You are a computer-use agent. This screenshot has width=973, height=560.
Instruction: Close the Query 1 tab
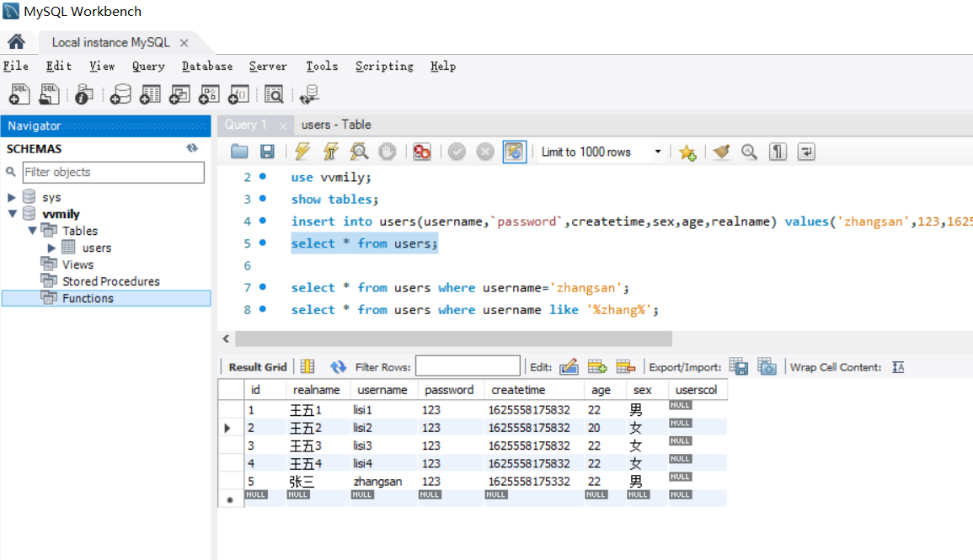(x=283, y=125)
